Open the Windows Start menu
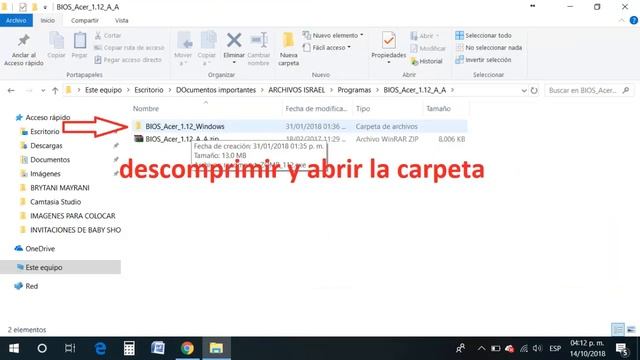This screenshot has height=360, width=640. 14,348
